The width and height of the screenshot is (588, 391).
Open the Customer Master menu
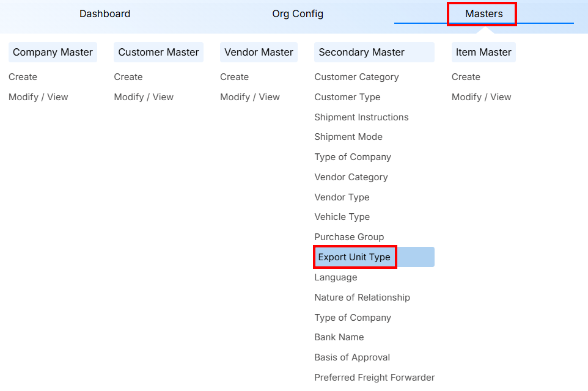158,52
